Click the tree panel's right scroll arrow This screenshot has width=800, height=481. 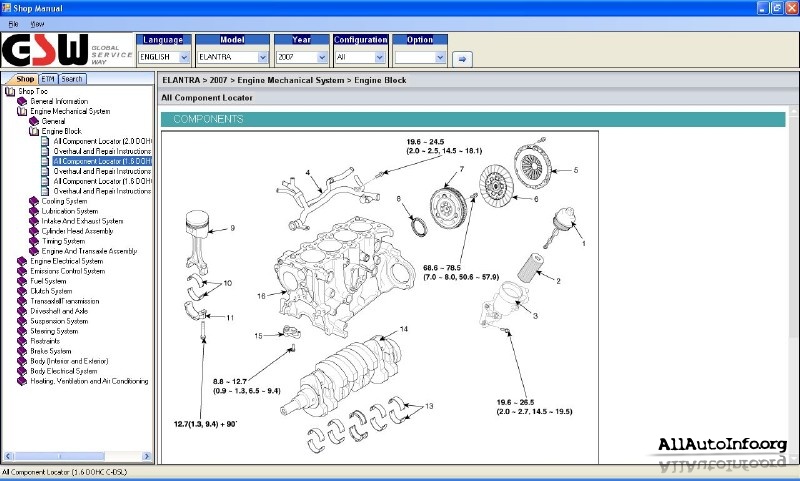147,456
